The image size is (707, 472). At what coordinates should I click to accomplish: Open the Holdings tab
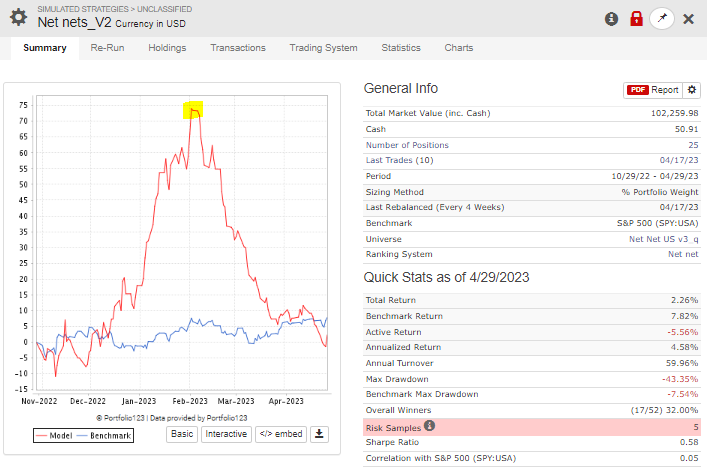167,48
